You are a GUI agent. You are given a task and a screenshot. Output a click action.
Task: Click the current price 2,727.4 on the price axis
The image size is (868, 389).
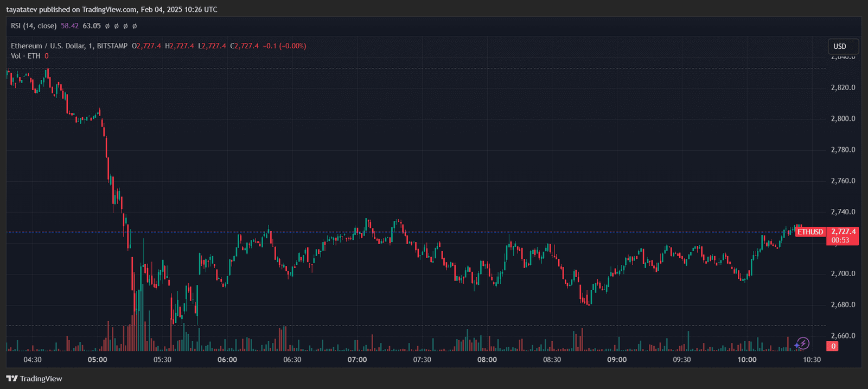[x=844, y=232]
